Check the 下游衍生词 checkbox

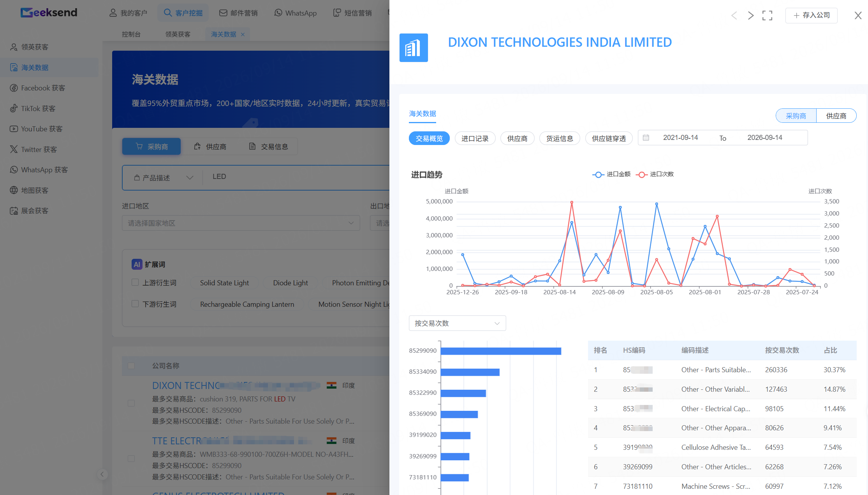135,304
